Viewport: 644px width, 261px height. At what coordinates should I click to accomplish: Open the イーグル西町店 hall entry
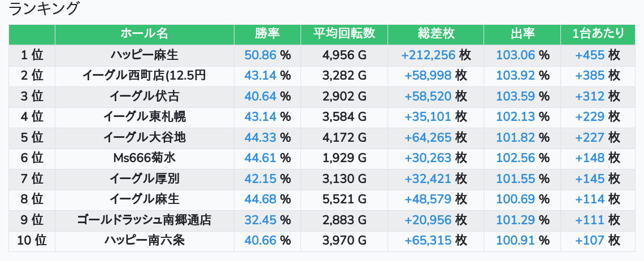coord(145,76)
